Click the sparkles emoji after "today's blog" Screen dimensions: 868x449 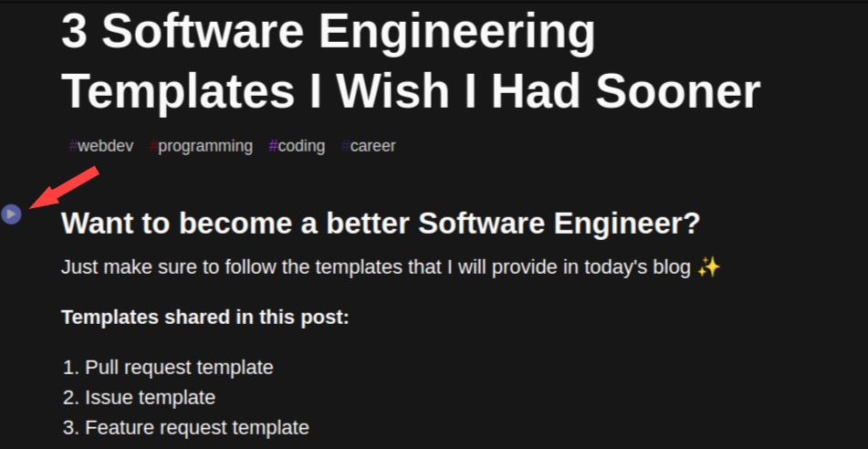[x=709, y=267]
